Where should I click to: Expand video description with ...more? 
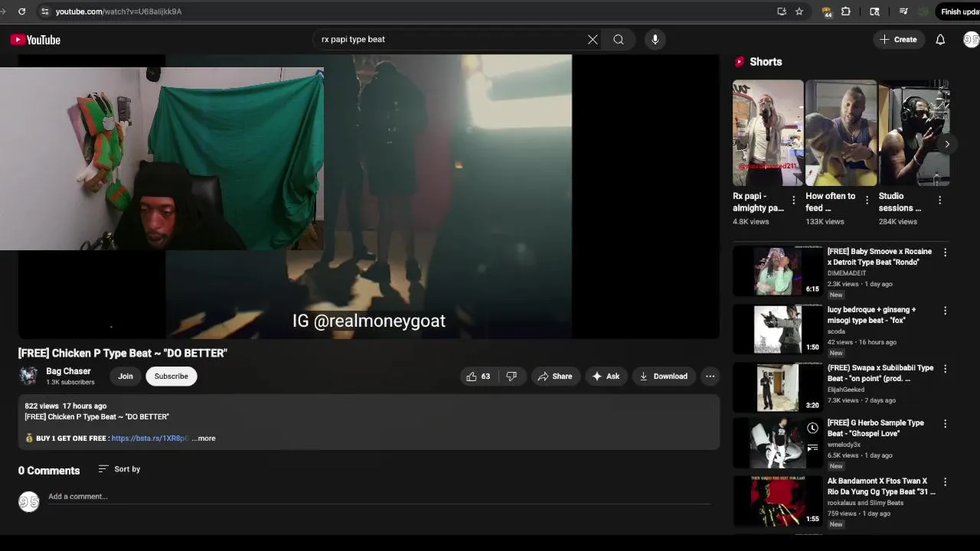(204, 439)
